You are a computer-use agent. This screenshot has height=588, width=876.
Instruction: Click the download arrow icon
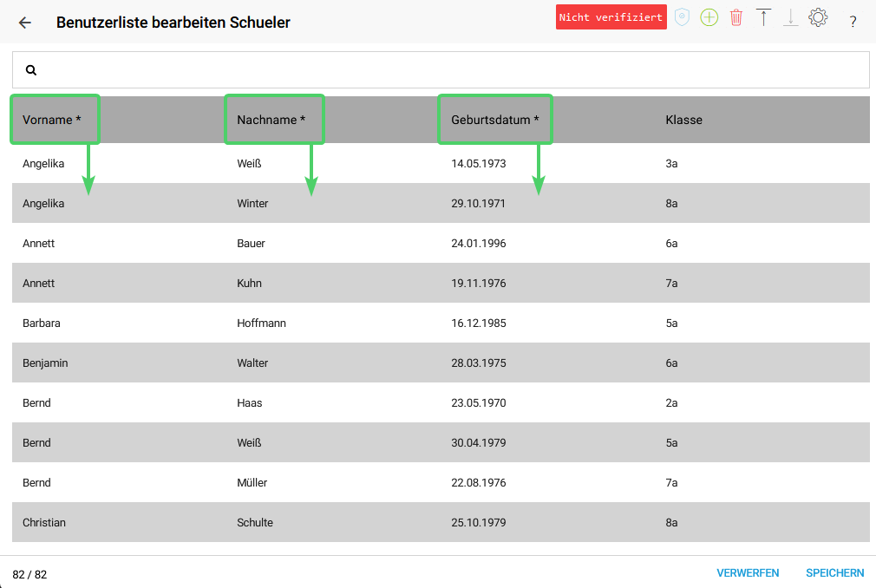pyautogui.click(x=790, y=17)
